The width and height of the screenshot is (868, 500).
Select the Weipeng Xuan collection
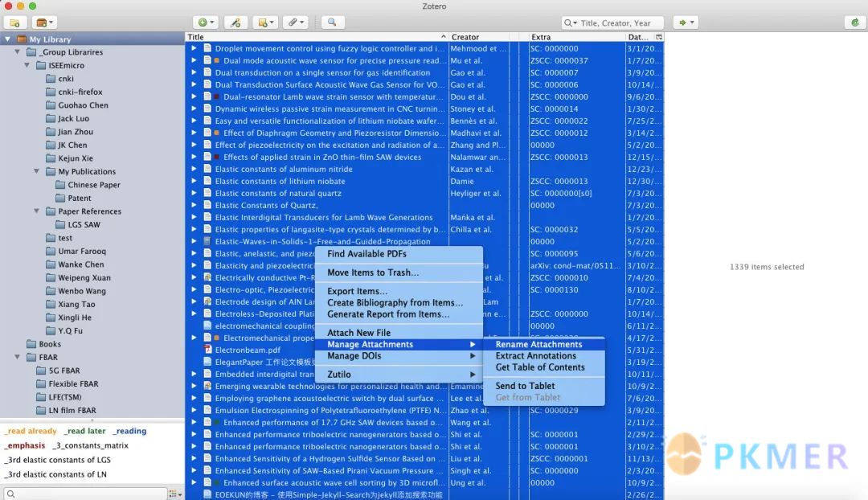click(x=84, y=278)
